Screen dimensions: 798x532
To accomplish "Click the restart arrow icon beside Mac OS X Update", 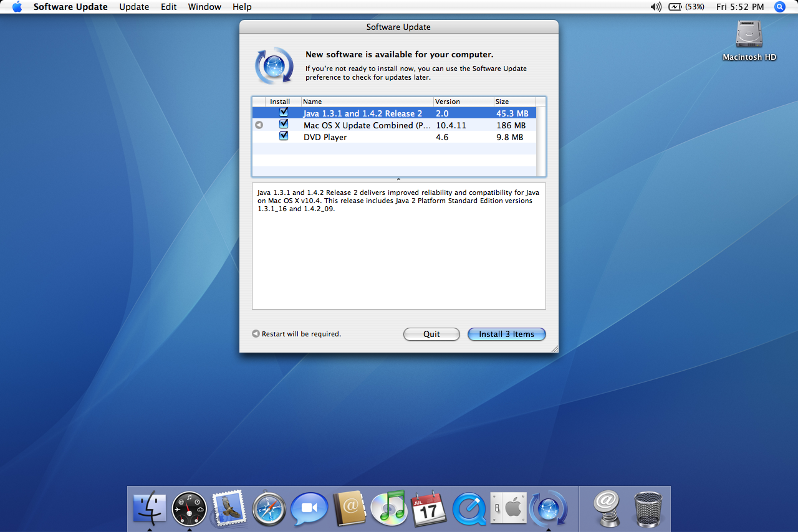I will click(259, 125).
